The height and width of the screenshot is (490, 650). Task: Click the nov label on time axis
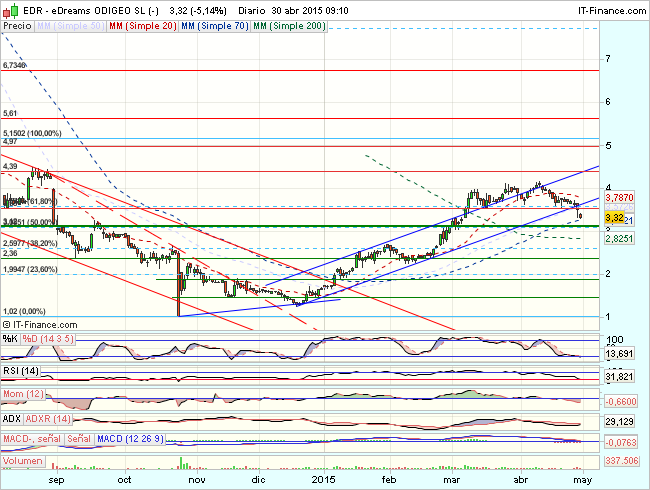(197, 480)
